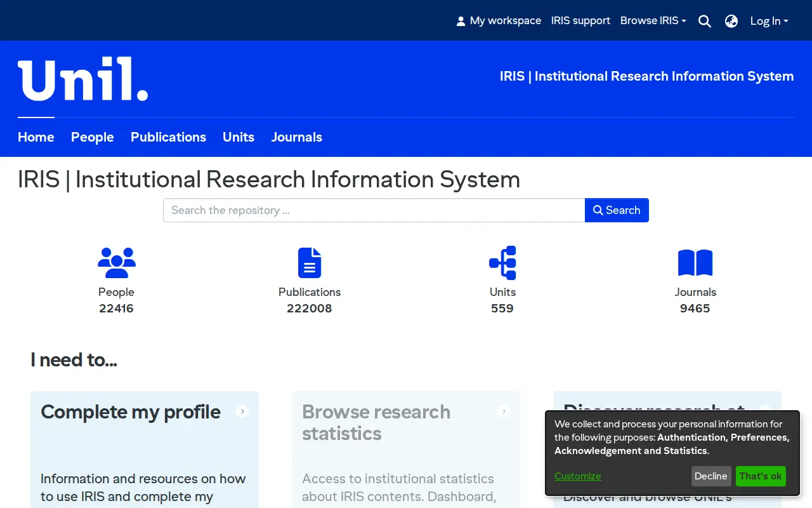Click the Journals open book icon

(695, 263)
